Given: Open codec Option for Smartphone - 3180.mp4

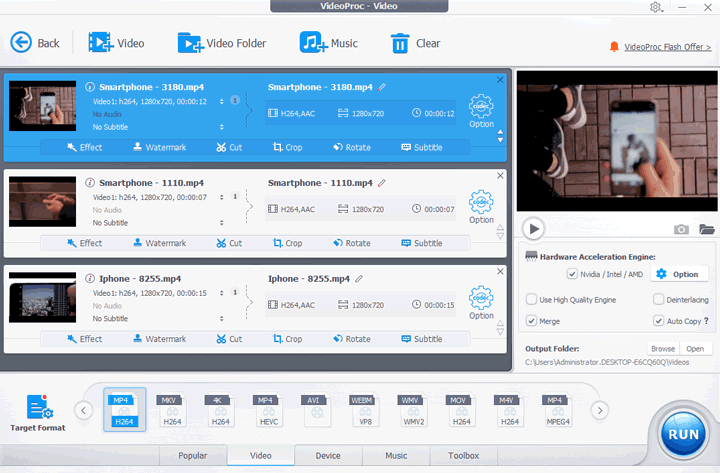Looking at the screenshot, I should coord(481,111).
